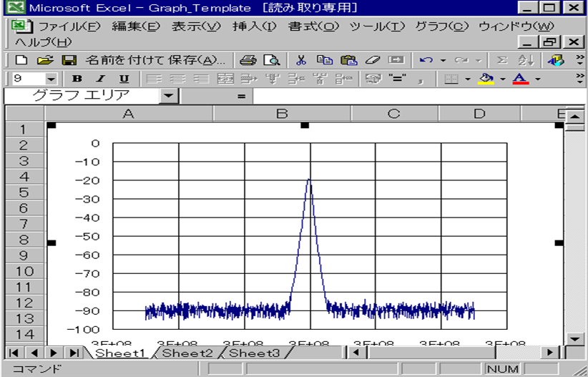Open the ファイル(F) menu
This screenshot has width=588, height=377.
(70, 26)
